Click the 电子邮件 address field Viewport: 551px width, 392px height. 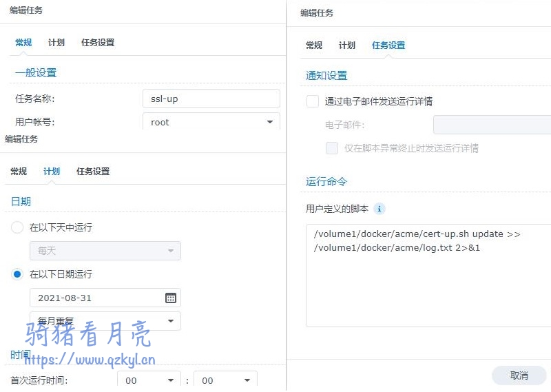492,125
